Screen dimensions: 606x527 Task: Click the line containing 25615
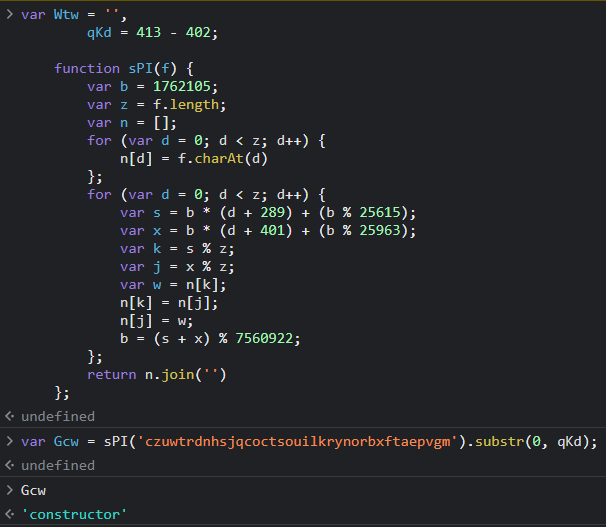[268, 212]
